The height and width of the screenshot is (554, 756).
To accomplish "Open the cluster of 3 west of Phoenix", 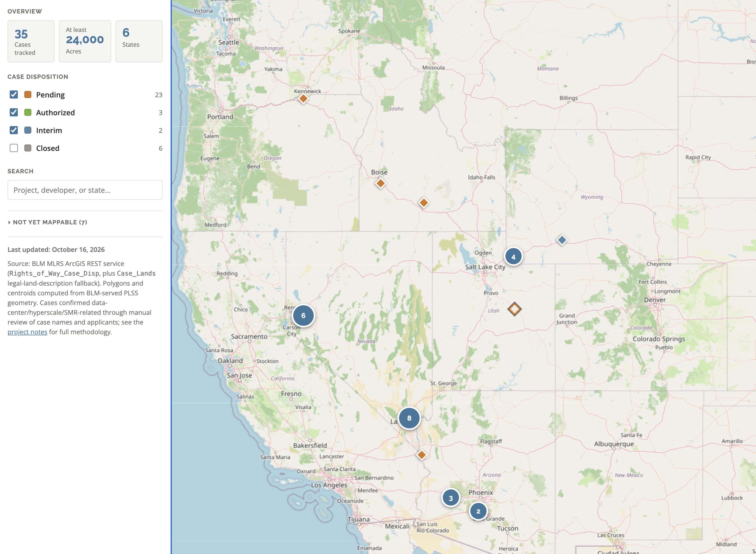I will point(451,498).
